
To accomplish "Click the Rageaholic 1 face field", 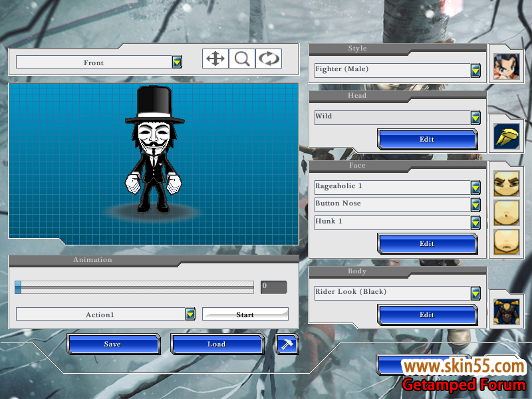I will pos(393,188).
